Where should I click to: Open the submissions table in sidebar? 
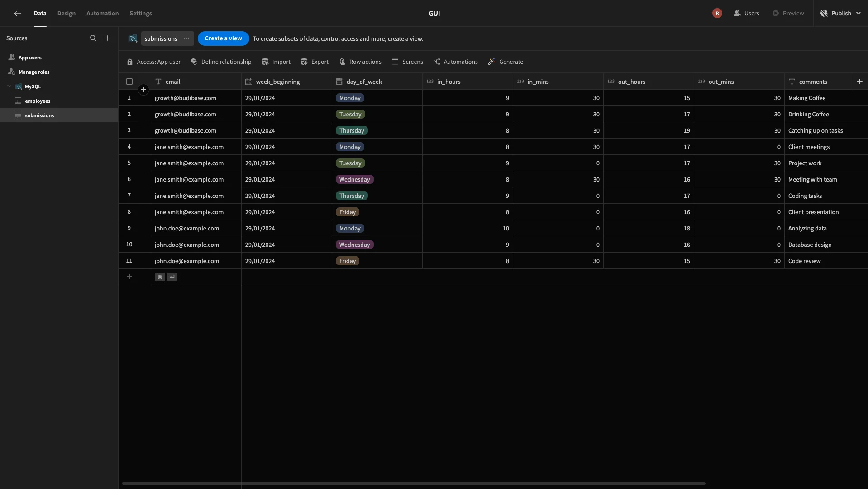coord(59,115)
